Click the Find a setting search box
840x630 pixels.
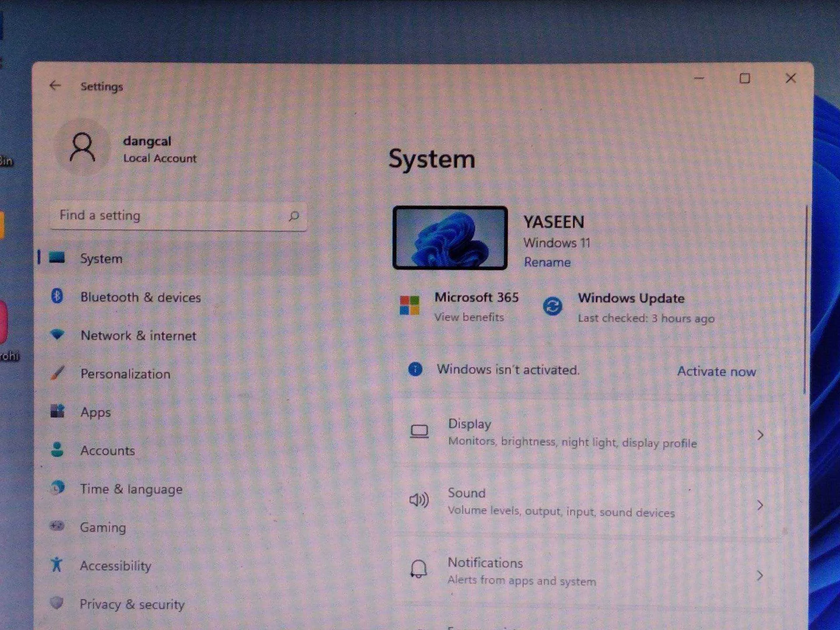(178, 216)
